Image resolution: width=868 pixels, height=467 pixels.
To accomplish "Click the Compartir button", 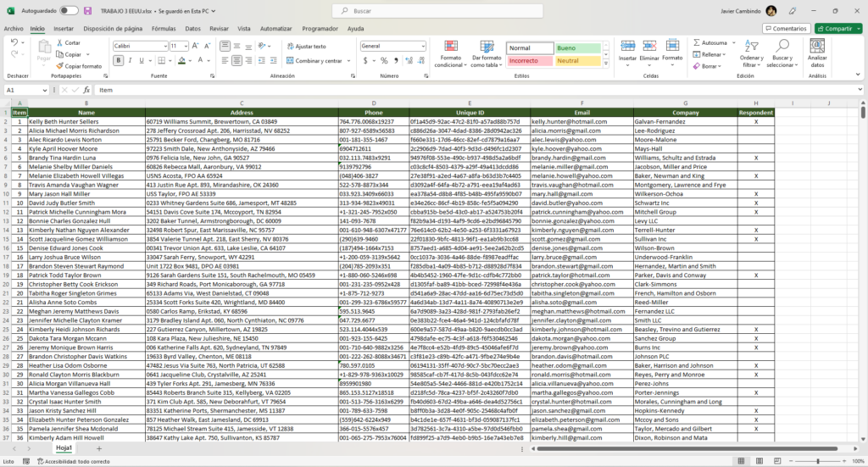I will (x=838, y=28).
